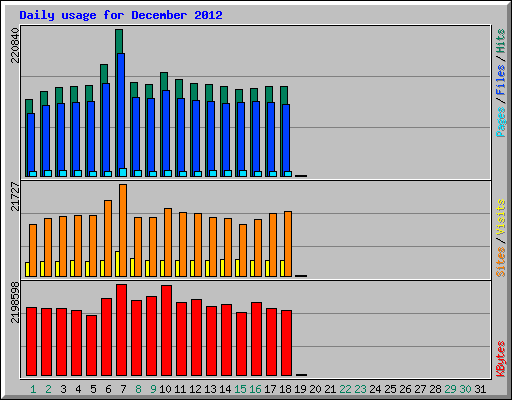
Task: Click the orange Sites bar for day 18
Action: pos(288,244)
